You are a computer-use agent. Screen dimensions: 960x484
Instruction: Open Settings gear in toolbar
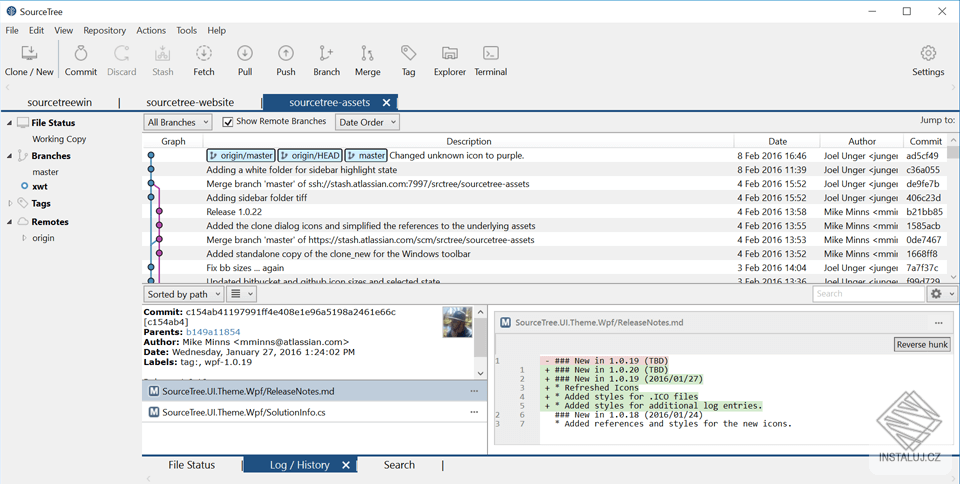[928, 54]
